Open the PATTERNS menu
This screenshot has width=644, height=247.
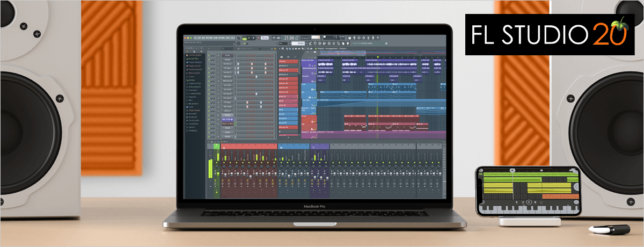(209, 38)
